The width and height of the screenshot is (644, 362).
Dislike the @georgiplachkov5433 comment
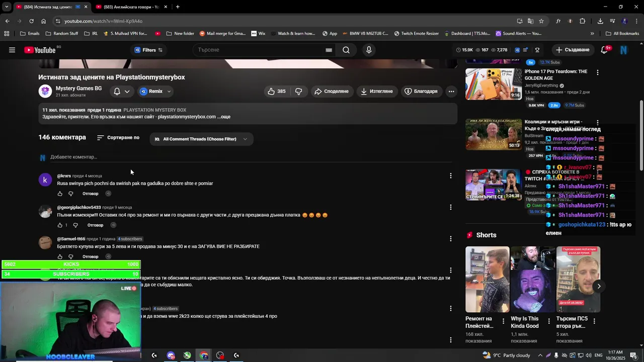(75, 225)
